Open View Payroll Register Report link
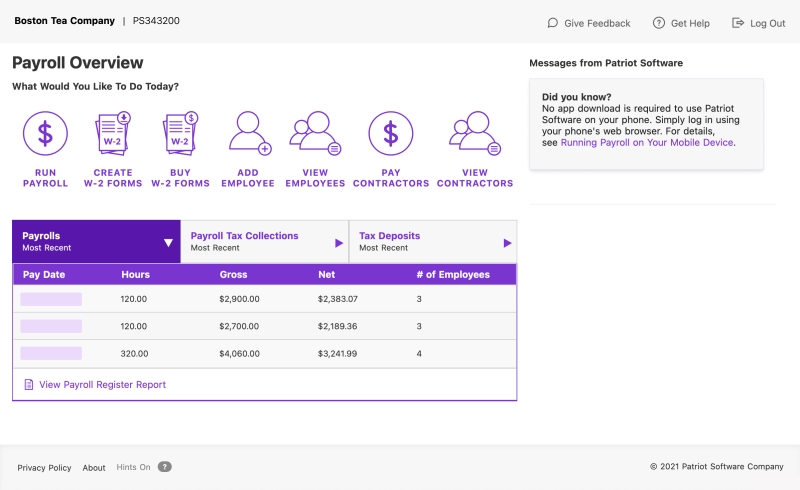 tap(103, 385)
